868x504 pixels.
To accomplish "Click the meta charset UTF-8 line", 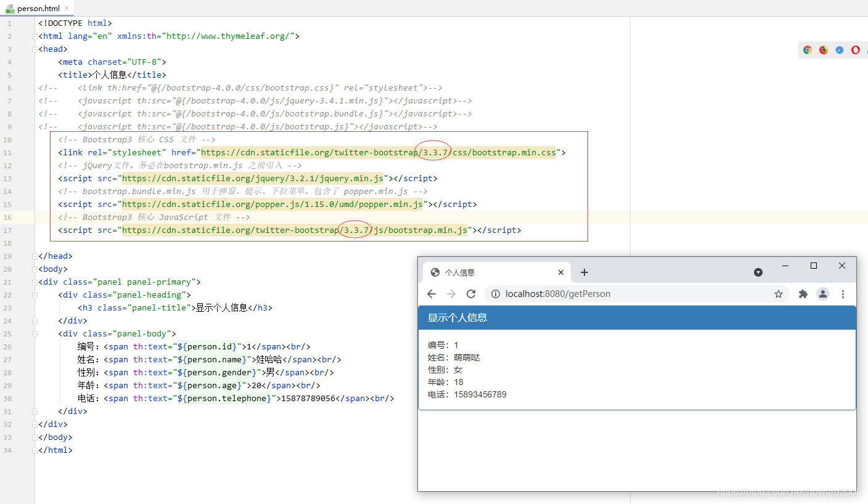I will (112, 62).
